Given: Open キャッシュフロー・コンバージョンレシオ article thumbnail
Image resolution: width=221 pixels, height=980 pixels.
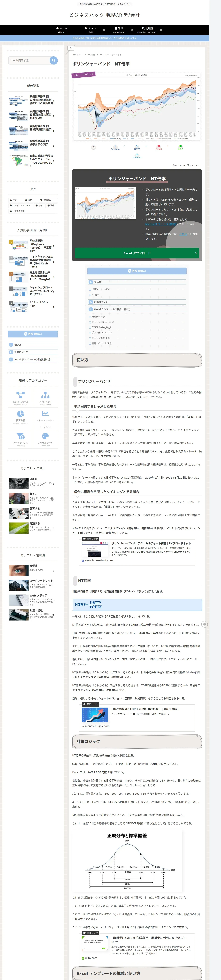Looking at the screenshot, I should tap(18, 291).
